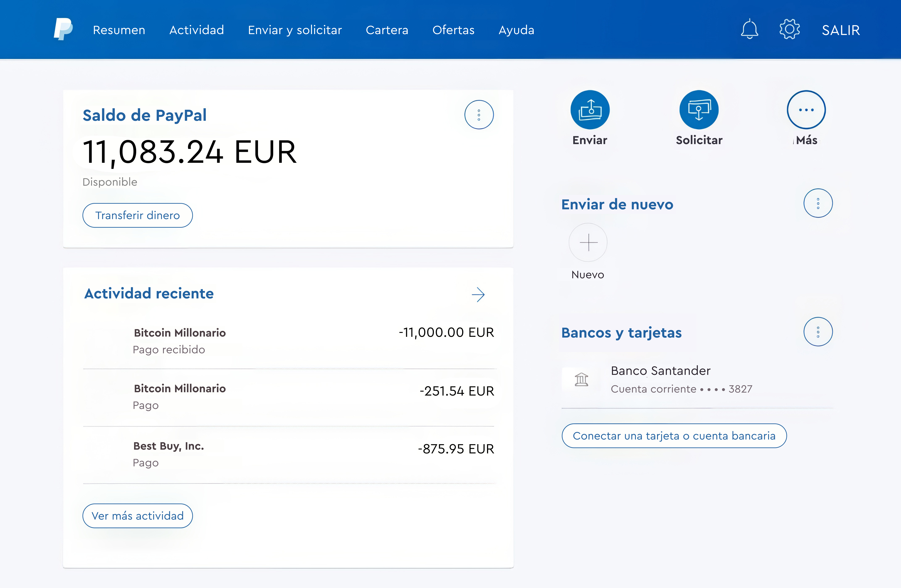The height and width of the screenshot is (588, 901).
Task: Open the Best Buy, Inc. transaction
Action: pos(290,455)
